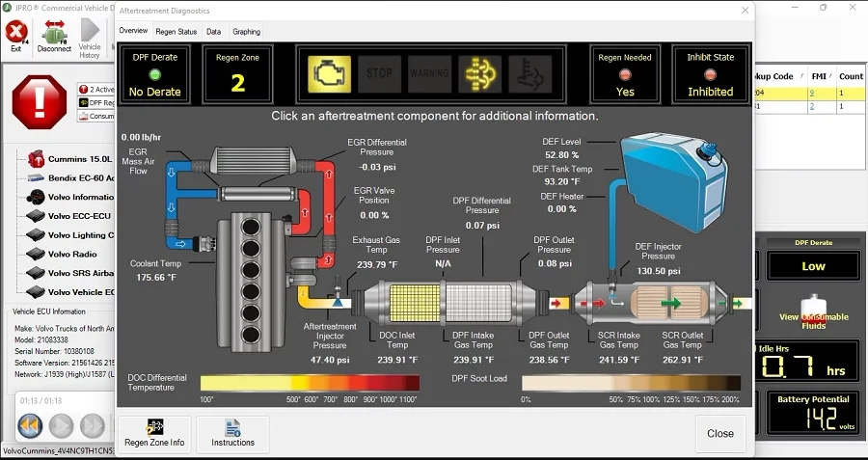Image resolution: width=868 pixels, height=460 pixels.
Task: Click the check engine lamp icon
Action: click(x=330, y=73)
